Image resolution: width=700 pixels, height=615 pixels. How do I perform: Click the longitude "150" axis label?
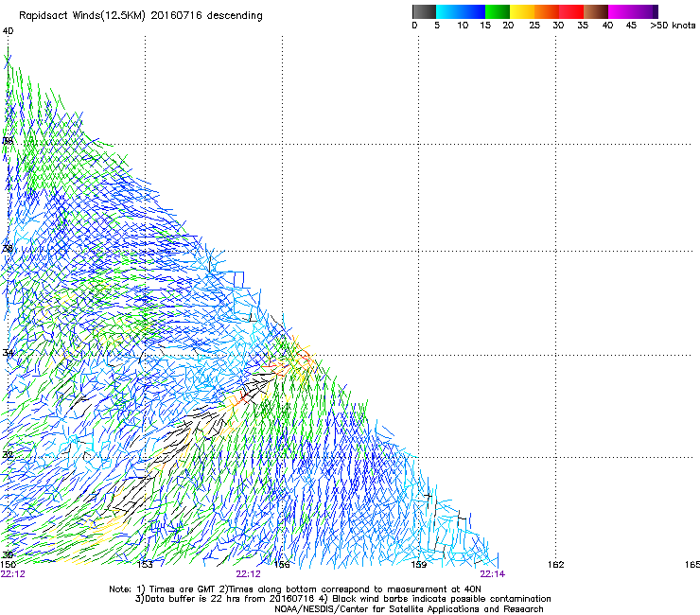pyautogui.click(x=9, y=565)
